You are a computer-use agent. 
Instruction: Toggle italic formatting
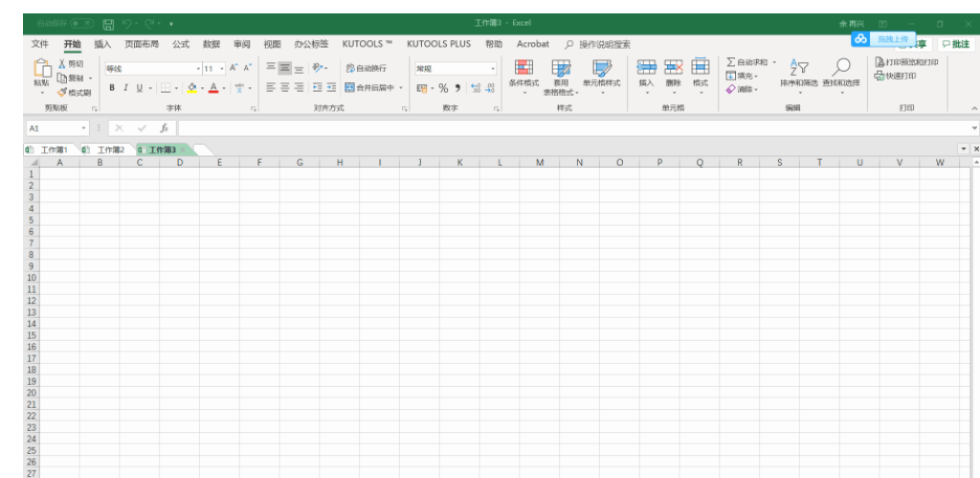(x=125, y=88)
